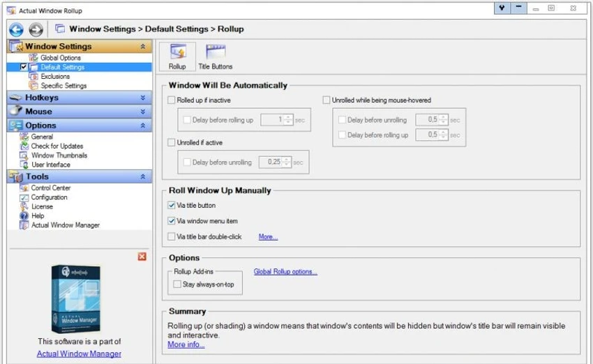
Task: Select Specific Settings in sidebar
Action: point(63,86)
